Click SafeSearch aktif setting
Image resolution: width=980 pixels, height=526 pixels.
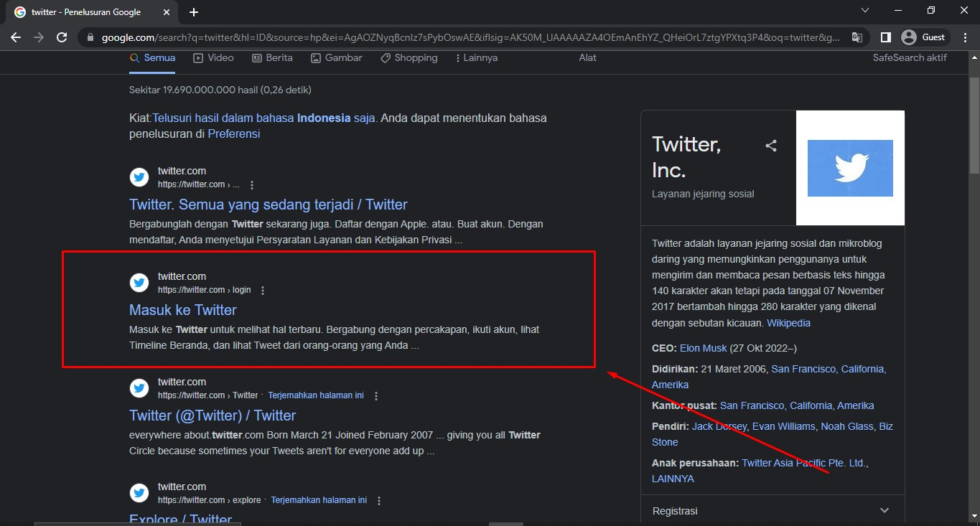click(910, 57)
